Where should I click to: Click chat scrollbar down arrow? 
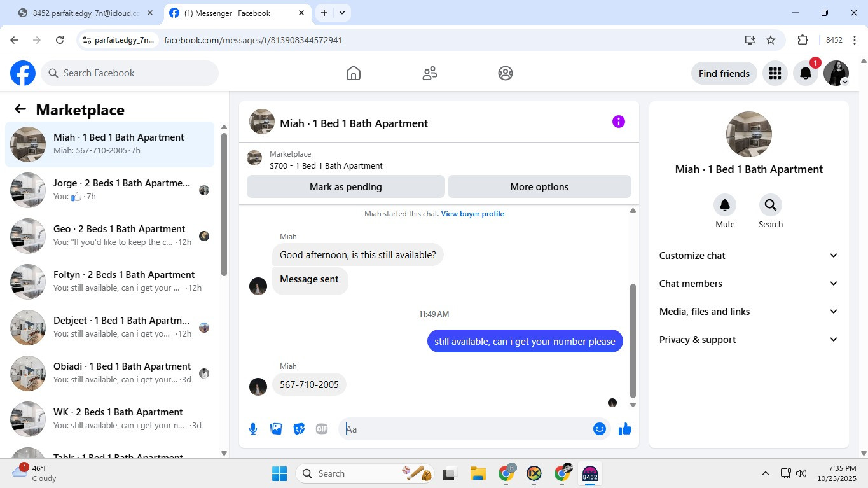pos(633,405)
